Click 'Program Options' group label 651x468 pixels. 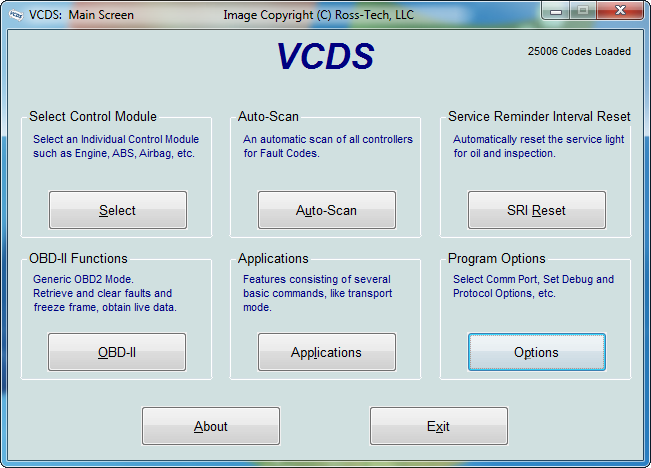click(497, 259)
